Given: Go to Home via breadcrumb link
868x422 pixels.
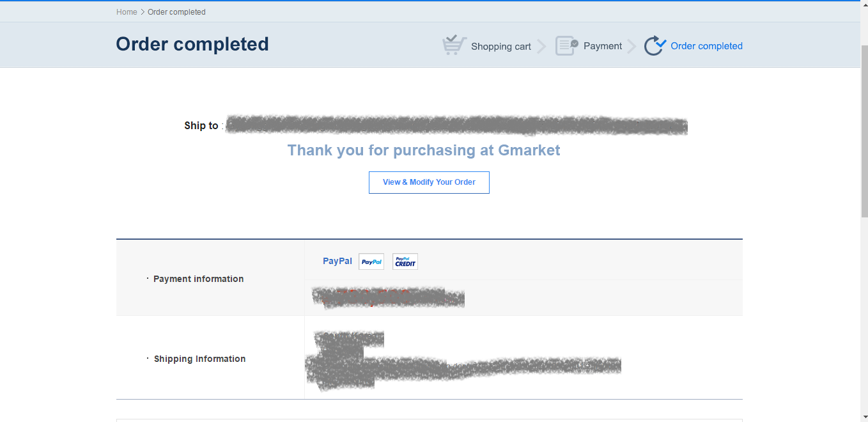Looking at the screenshot, I should point(127,12).
